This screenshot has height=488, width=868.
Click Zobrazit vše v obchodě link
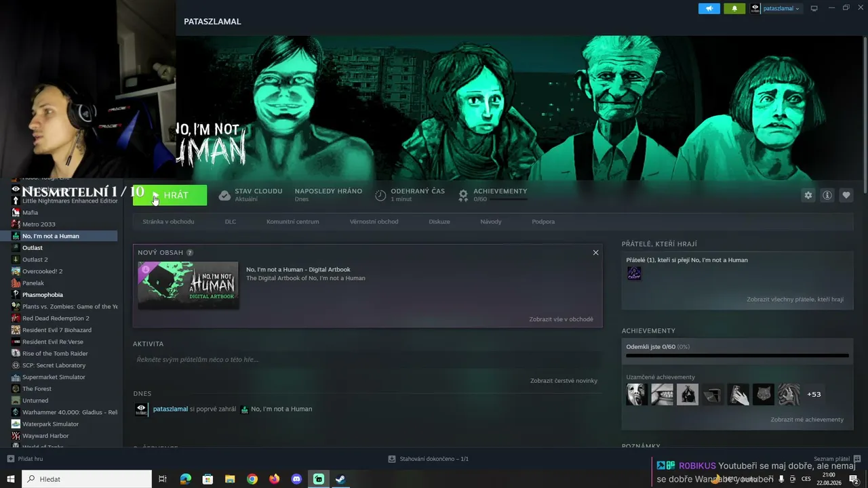click(561, 319)
